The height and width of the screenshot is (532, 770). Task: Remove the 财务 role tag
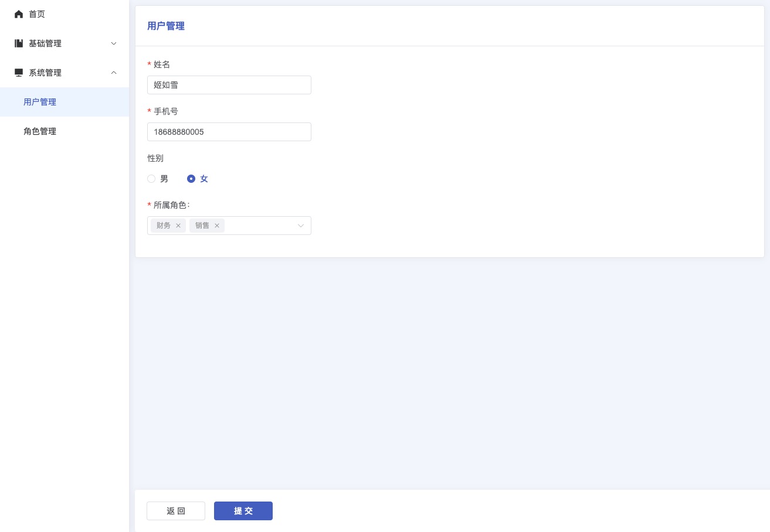coord(178,226)
